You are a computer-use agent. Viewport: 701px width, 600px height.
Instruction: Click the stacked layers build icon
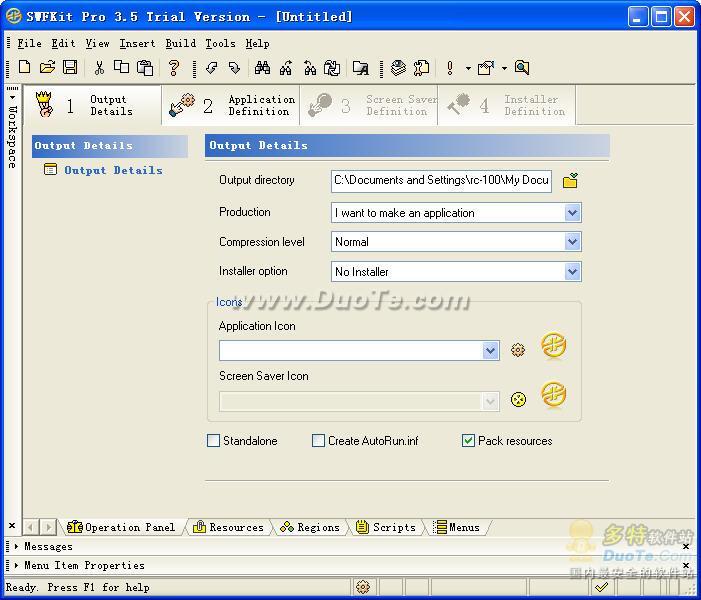pos(398,68)
